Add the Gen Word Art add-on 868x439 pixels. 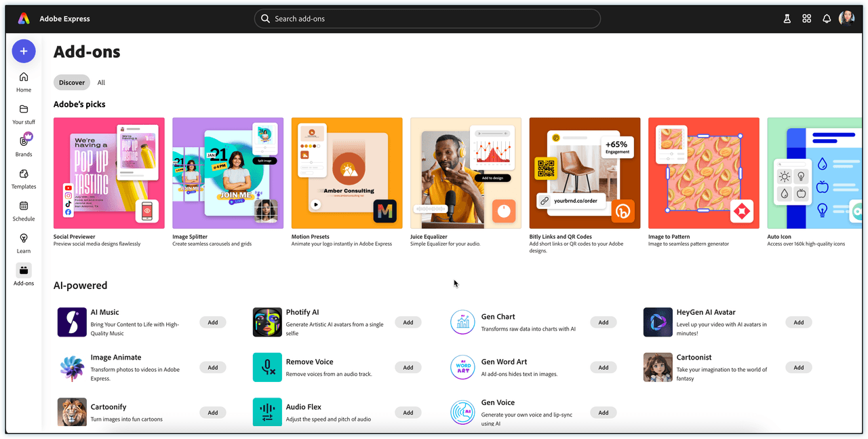point(603,367)
